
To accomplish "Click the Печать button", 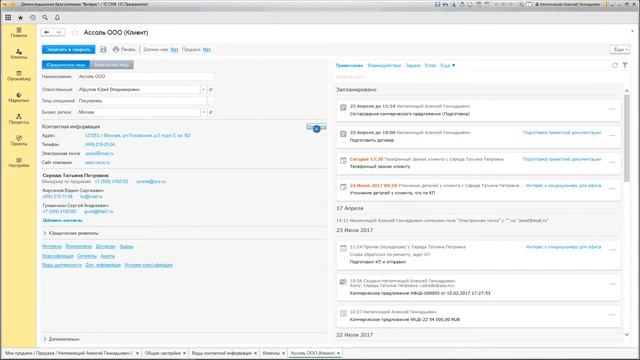I will point(124,49).
